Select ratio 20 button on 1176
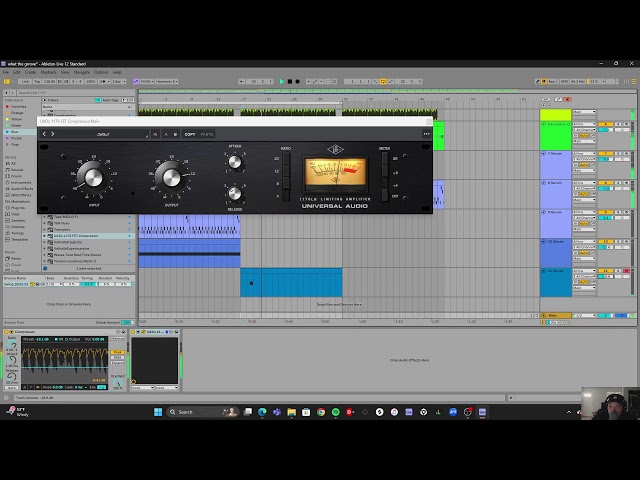 click(286, 158)
